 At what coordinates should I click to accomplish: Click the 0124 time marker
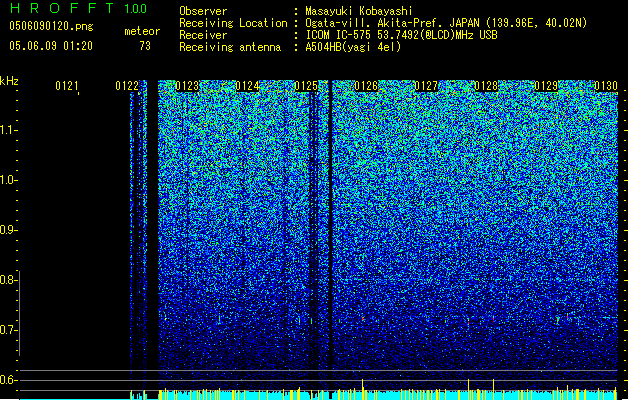click(247, 86)
